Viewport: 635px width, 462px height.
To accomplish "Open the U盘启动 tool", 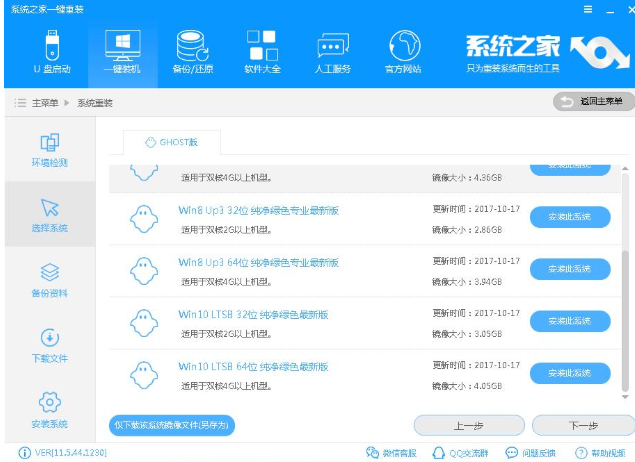I will (x=52, y=51).
